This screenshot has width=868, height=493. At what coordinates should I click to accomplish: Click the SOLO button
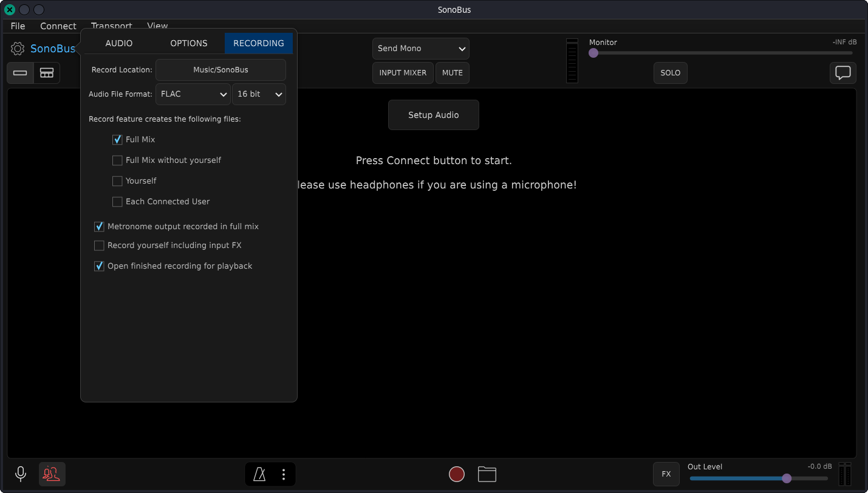(x=671, y=73)
